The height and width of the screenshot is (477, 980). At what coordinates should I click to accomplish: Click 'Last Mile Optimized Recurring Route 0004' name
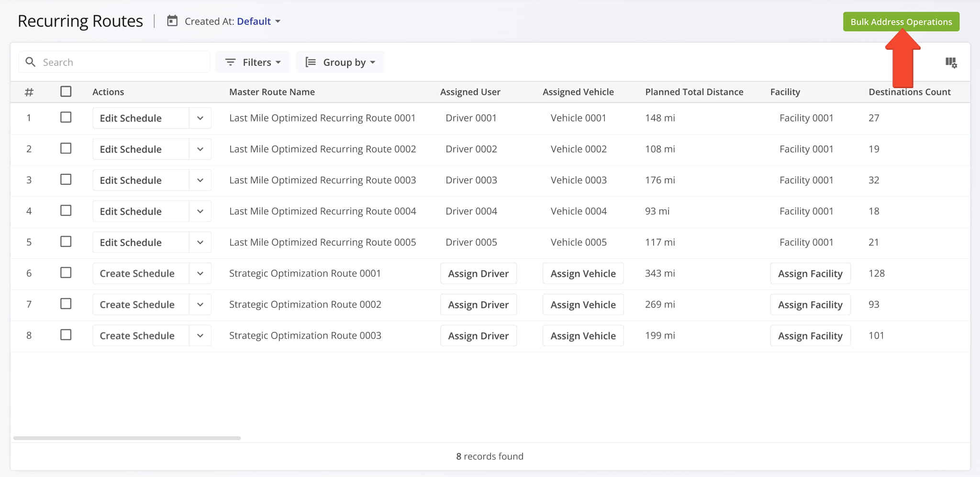click(x=323, y=211)
